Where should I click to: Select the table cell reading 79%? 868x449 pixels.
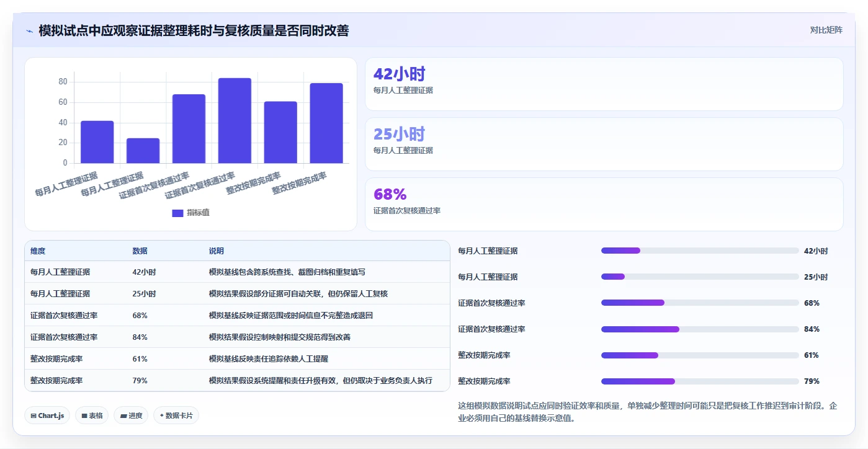coord(140,381)
